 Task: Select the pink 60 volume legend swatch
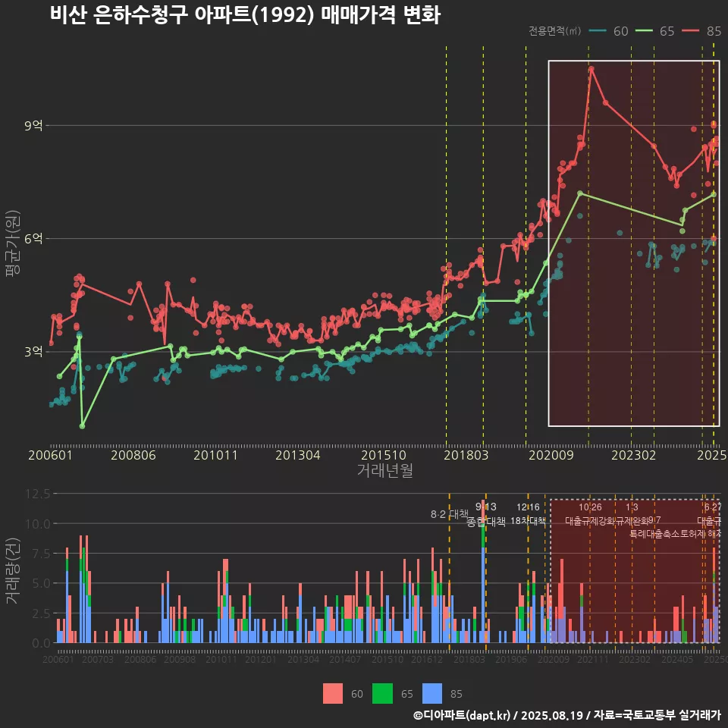pos(333,694)
